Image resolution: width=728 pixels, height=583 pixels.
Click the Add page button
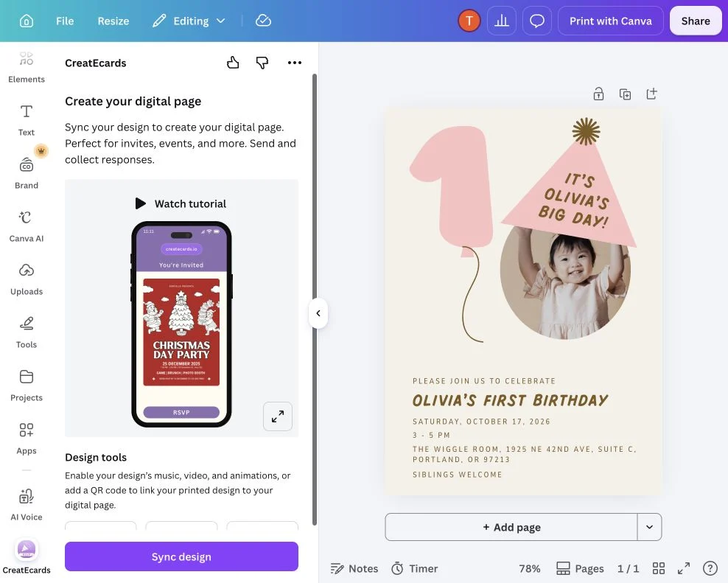[511, 527]
